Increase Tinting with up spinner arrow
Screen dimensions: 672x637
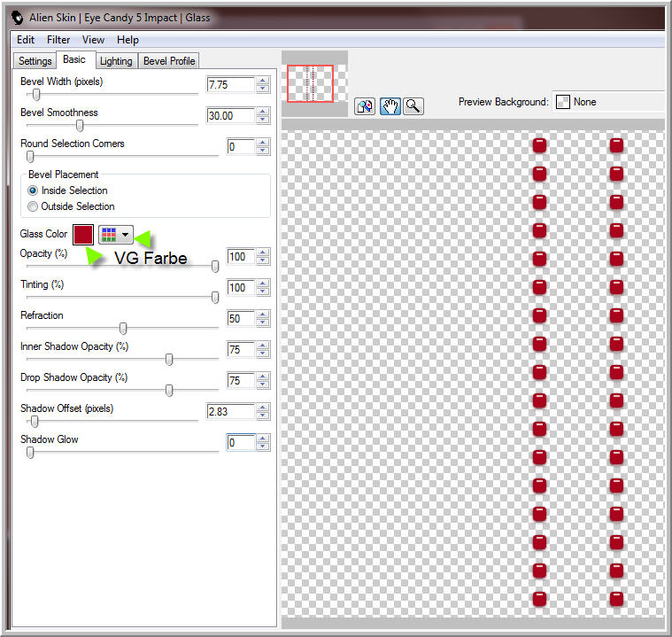263,284
